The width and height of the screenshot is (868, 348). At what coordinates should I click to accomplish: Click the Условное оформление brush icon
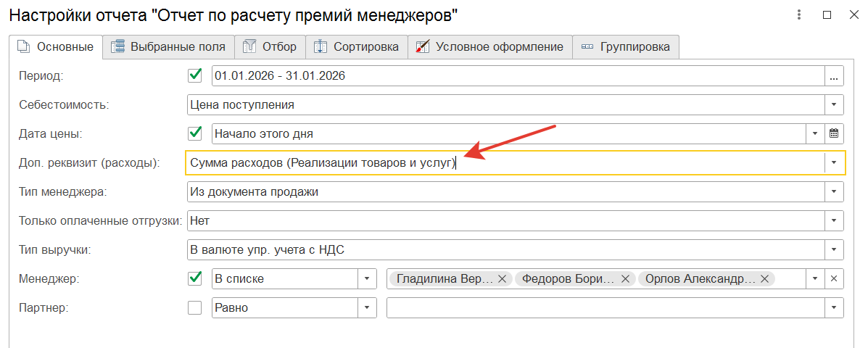pos(423,47)
